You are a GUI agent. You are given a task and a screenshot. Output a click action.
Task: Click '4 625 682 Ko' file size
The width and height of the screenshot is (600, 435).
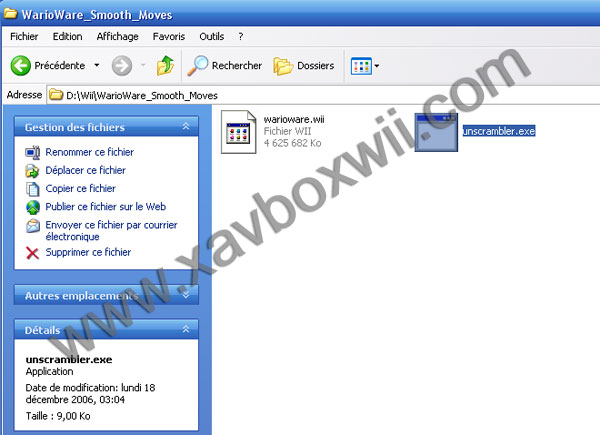click(292, 143)
